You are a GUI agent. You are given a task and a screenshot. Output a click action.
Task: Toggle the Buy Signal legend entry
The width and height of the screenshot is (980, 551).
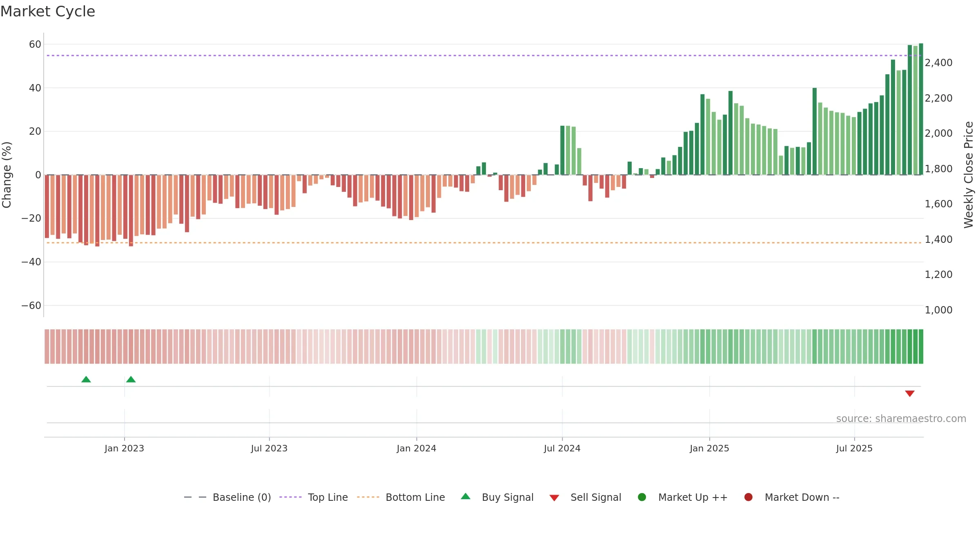497,497
